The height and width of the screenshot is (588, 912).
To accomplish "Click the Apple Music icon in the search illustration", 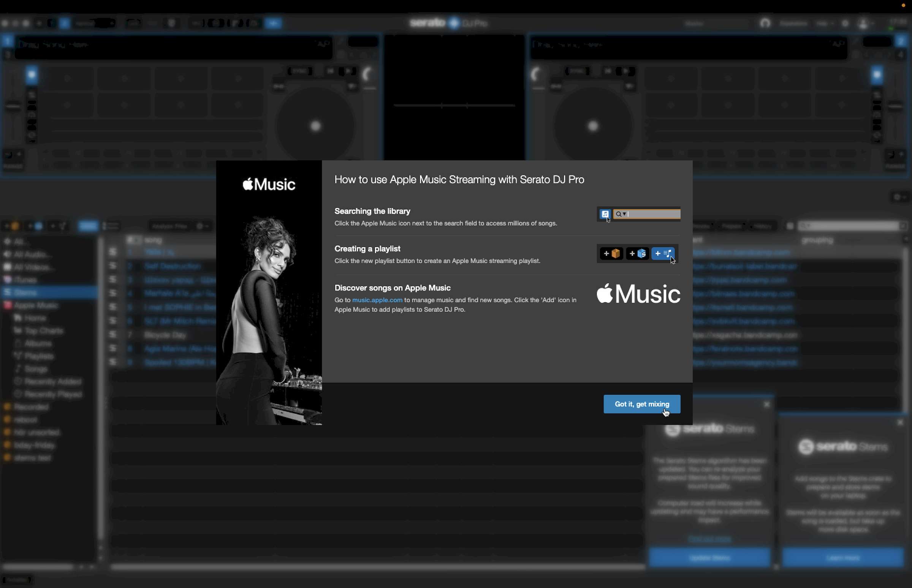I will click(x=605, y=214).
